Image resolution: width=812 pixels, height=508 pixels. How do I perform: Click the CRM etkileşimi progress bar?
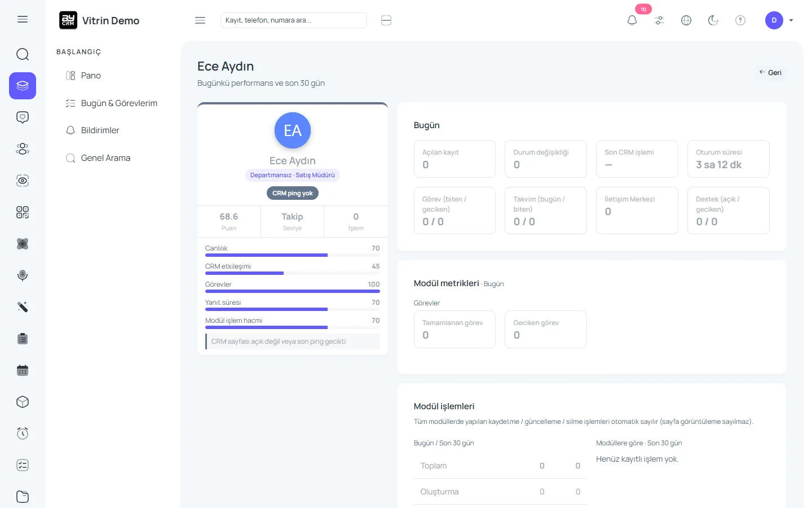293,273
